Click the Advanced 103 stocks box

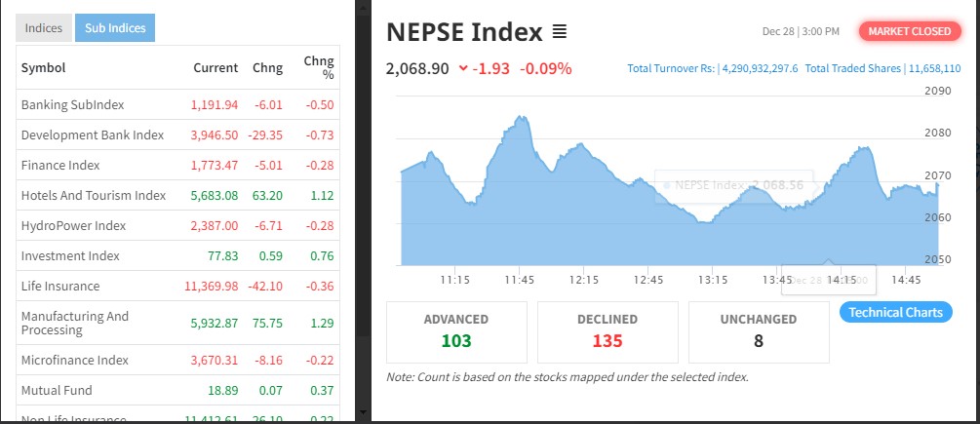[x=456, y=331]
